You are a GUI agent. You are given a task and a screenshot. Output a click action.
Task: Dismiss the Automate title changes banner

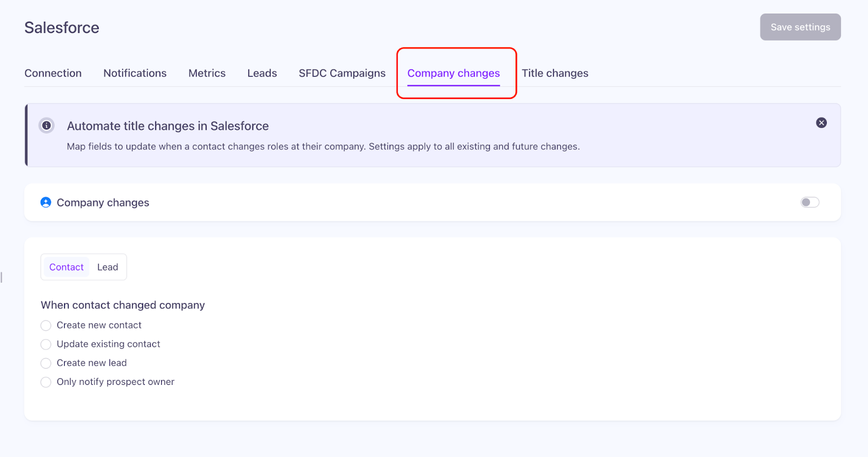tap(821, 123)
